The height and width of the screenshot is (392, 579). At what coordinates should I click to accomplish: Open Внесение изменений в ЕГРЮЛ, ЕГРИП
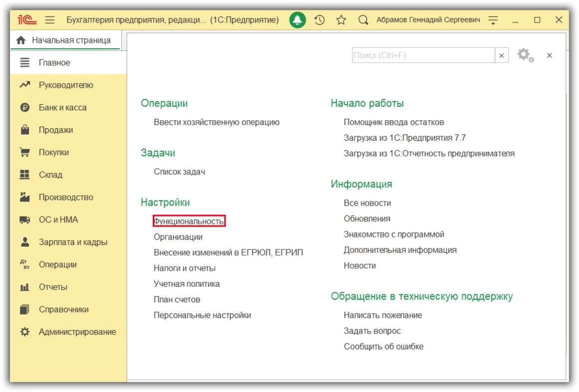pyautogui.click(x=228, y=253)
